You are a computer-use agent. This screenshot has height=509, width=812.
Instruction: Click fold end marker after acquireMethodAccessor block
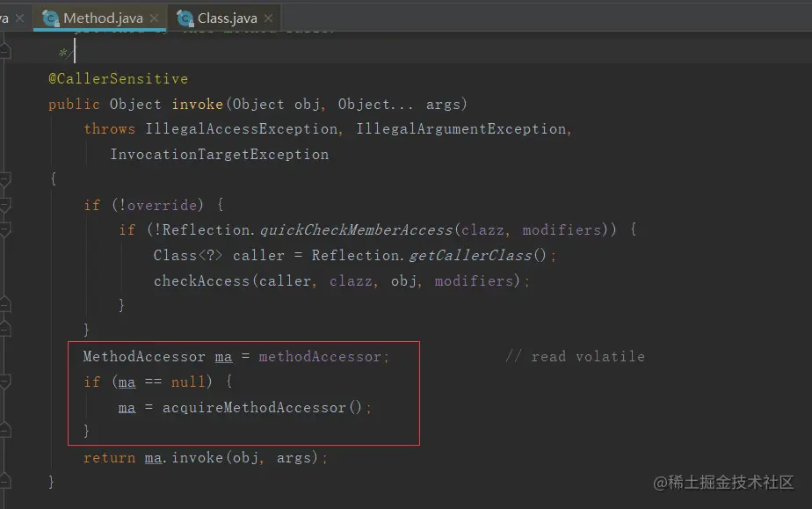tap(5, 430)
